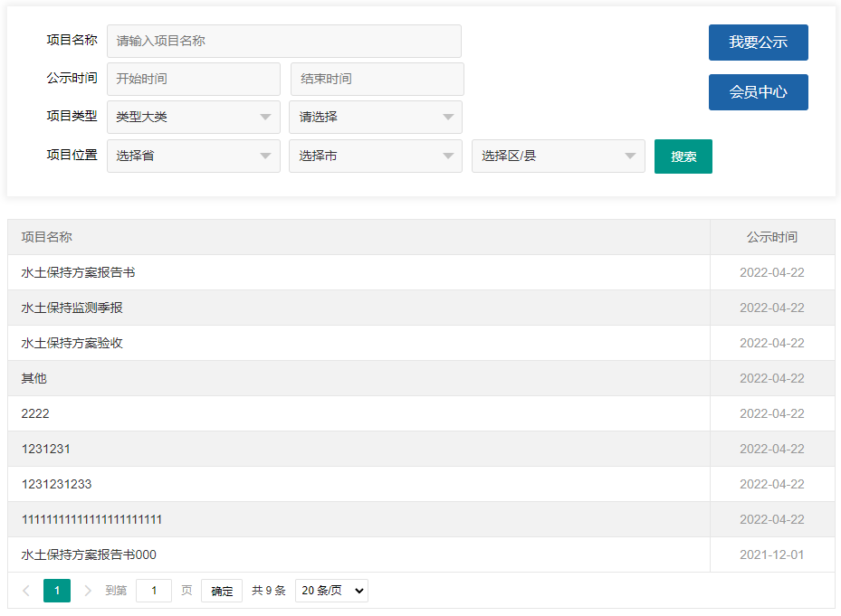This screenshot has width=841, height=616.
Task: Click the 开始时间 date field
Action: tap(193, 79)
